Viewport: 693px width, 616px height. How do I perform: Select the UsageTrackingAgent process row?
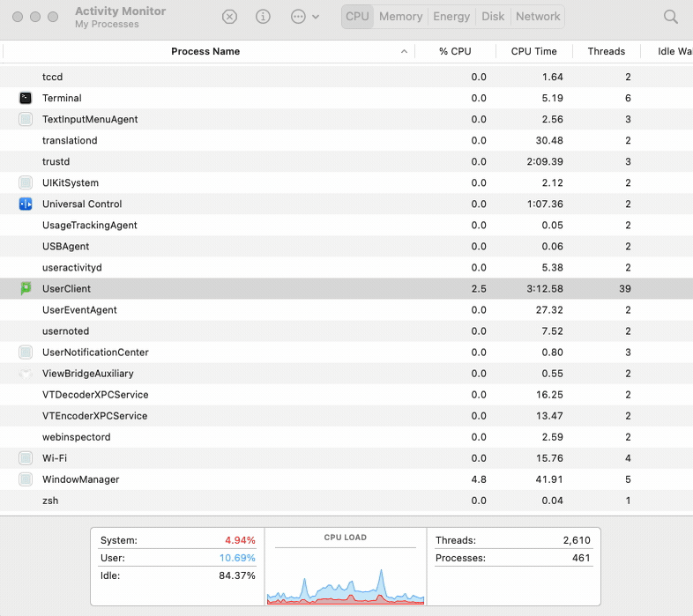(346, 226)
